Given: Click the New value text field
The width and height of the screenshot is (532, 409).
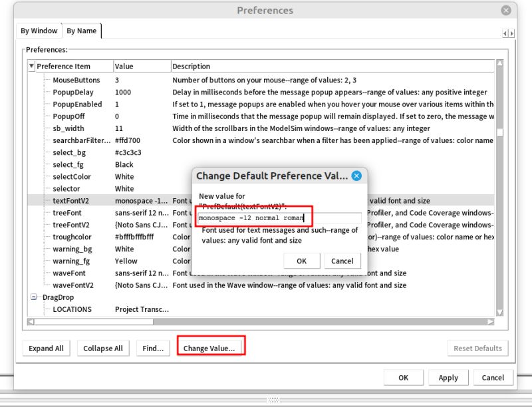Looking at the screenshot, I should pos(279,218).
